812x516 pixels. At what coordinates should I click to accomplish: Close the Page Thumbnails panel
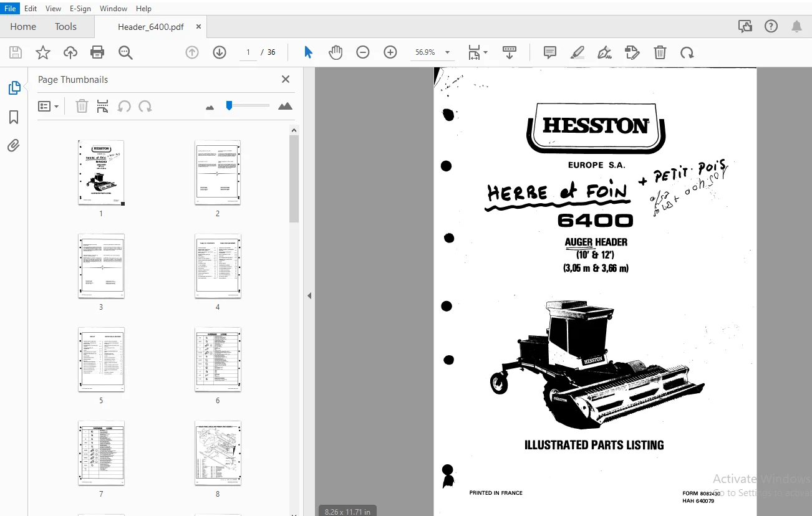tap(286, 79)
